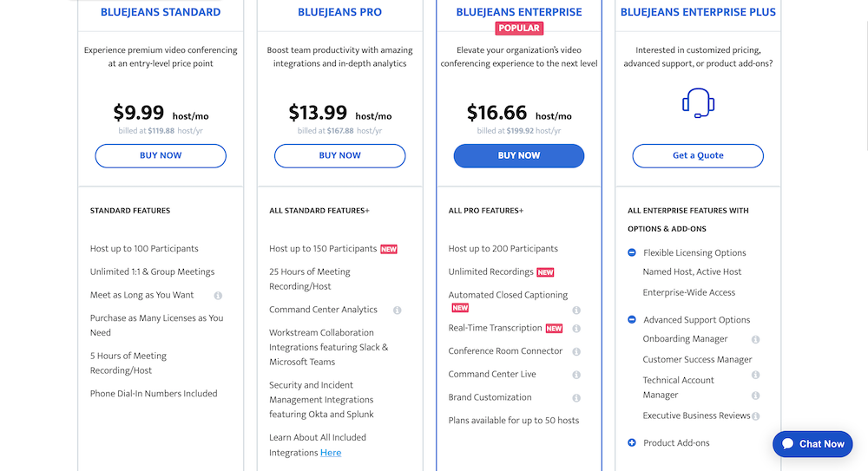Screen dimensions: 868x471
Task: Click Get a Quote button
Action: coord(698,156)
